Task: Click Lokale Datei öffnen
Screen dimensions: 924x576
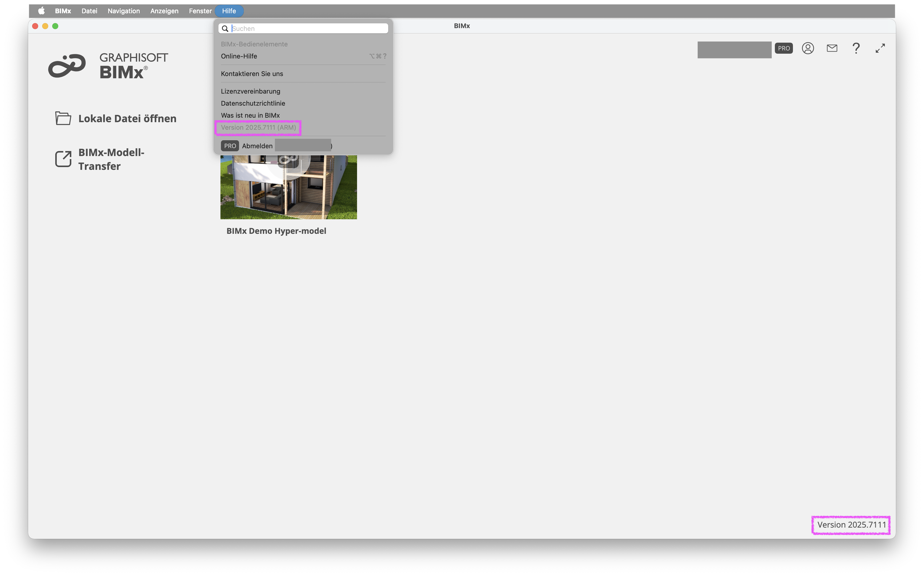Action: 127,118
